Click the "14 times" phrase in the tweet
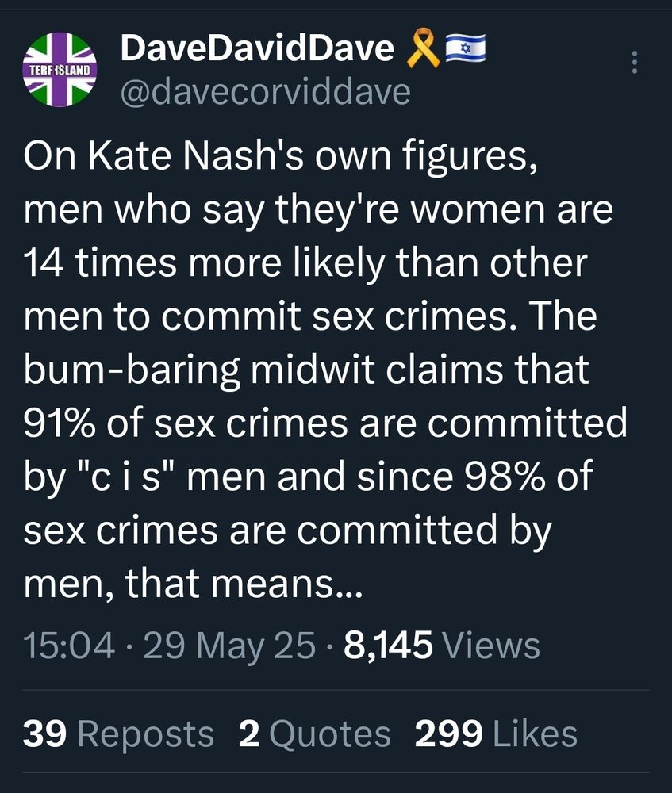This screenshot has height=793, width=672. pos(101,262)
